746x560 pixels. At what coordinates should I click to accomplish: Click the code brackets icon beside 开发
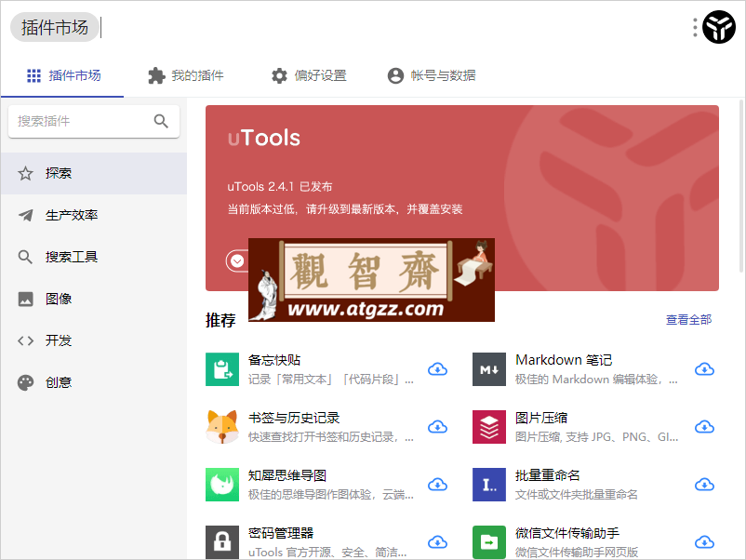(x=26, y=340)
